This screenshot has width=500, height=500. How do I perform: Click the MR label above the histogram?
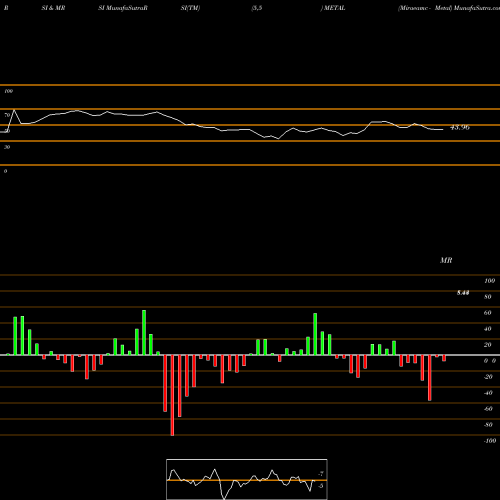point(446,260)
